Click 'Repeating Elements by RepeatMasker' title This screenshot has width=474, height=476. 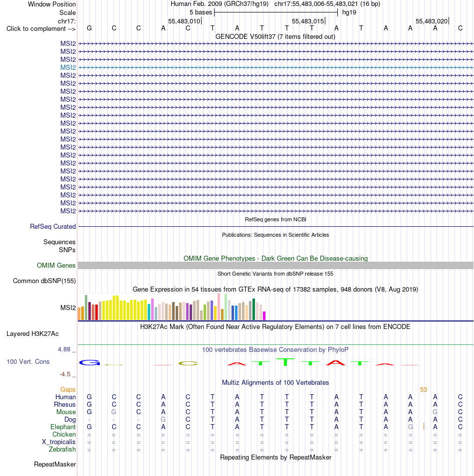275,457
